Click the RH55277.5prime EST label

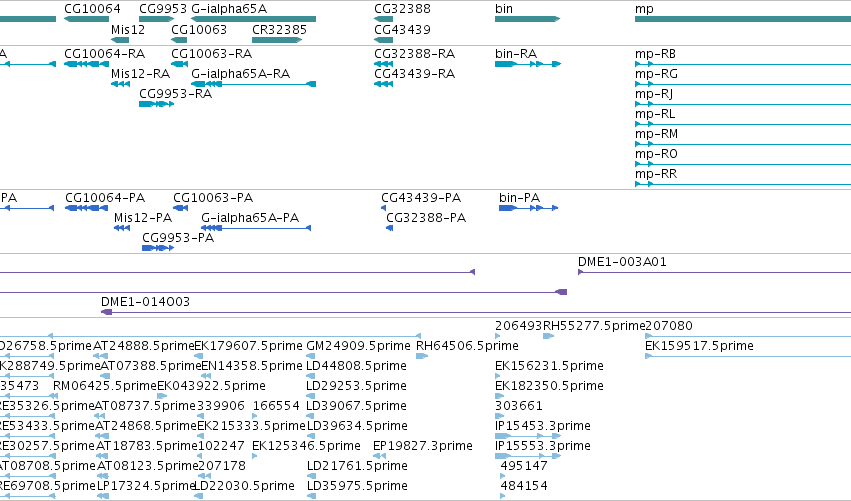pyautogui.click(x=594, y=326)
